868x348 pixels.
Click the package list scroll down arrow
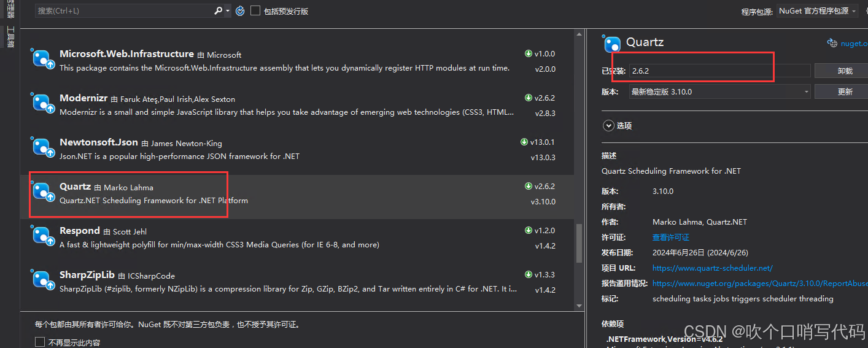pos(579,305)
